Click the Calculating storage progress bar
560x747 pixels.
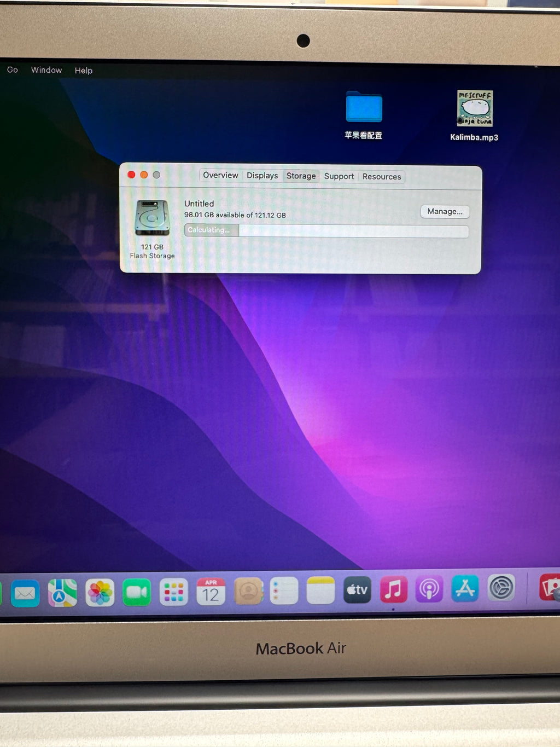click(326, 230)
